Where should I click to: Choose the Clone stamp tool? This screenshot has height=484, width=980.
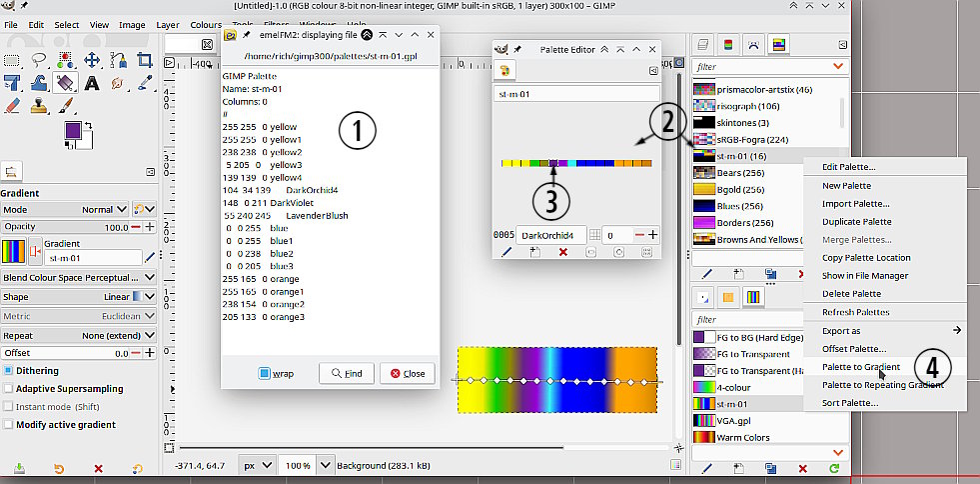(x=40, y=105)
